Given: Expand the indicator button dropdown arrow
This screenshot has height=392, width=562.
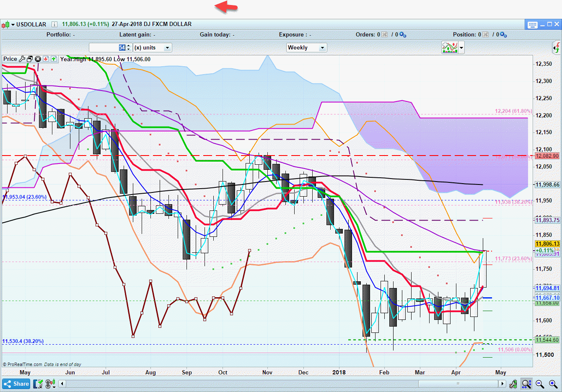Looking at the screenshot, I should (461, 47).
